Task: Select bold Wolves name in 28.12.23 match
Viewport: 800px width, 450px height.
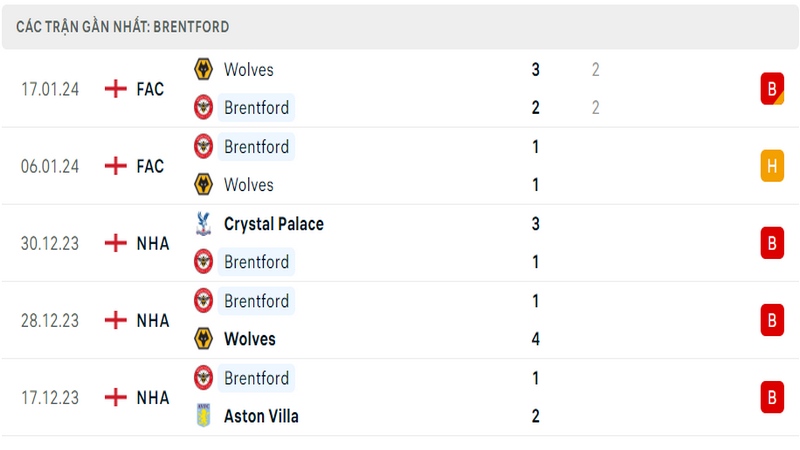Action: 249,339
